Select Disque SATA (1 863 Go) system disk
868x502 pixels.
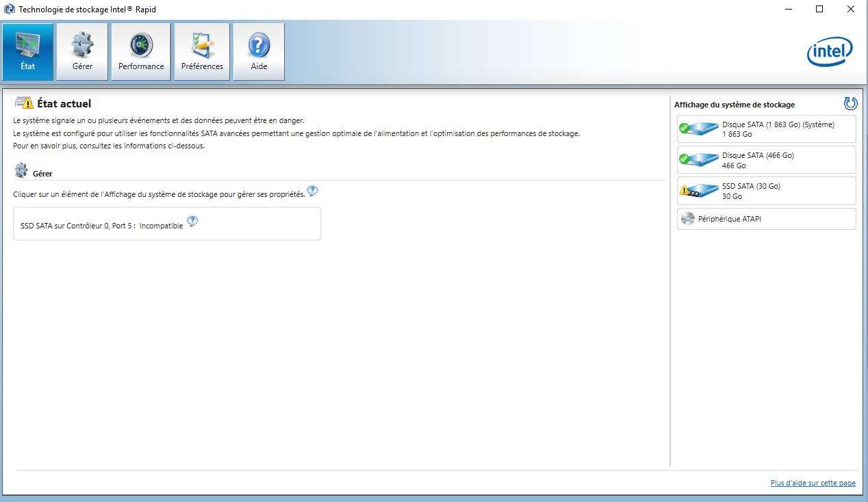tap(766, 129)
